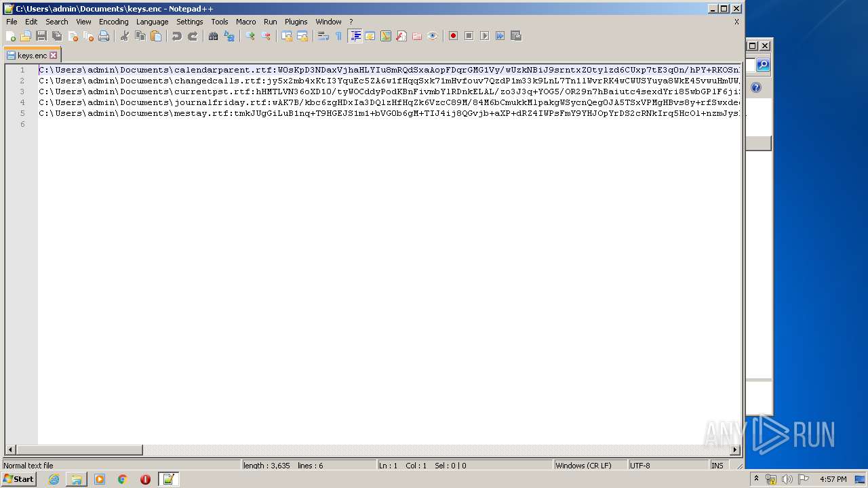The width and height of the screenshot is (868, 488).
Task: Click the Close All toolbar icon
Action: 88,36
